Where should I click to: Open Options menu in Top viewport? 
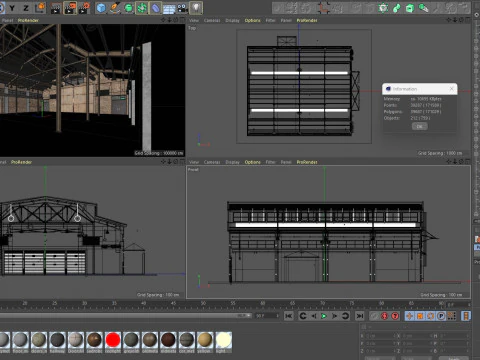252,20
